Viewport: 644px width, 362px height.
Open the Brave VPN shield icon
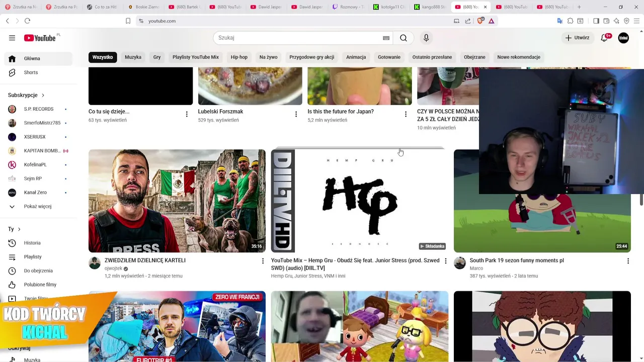626,21
